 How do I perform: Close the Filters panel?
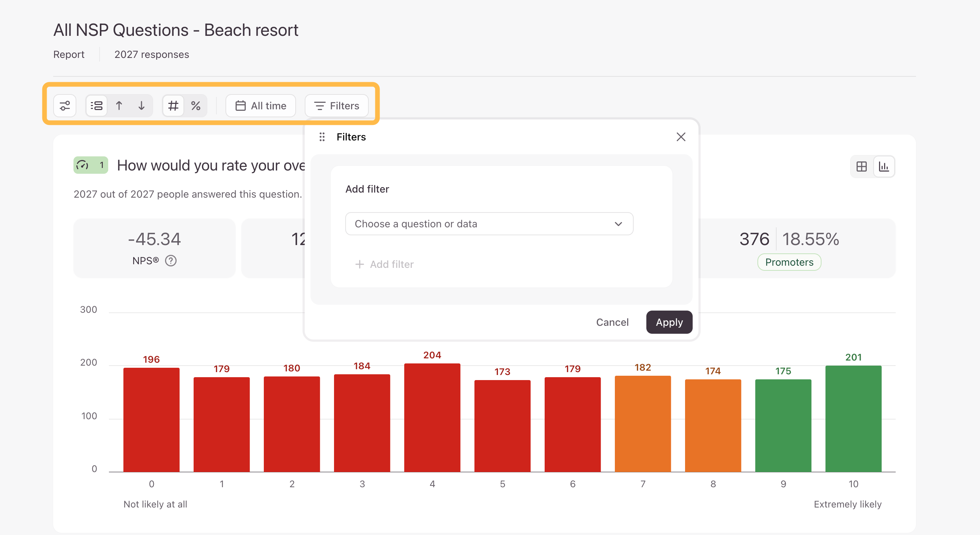point(681,136)
